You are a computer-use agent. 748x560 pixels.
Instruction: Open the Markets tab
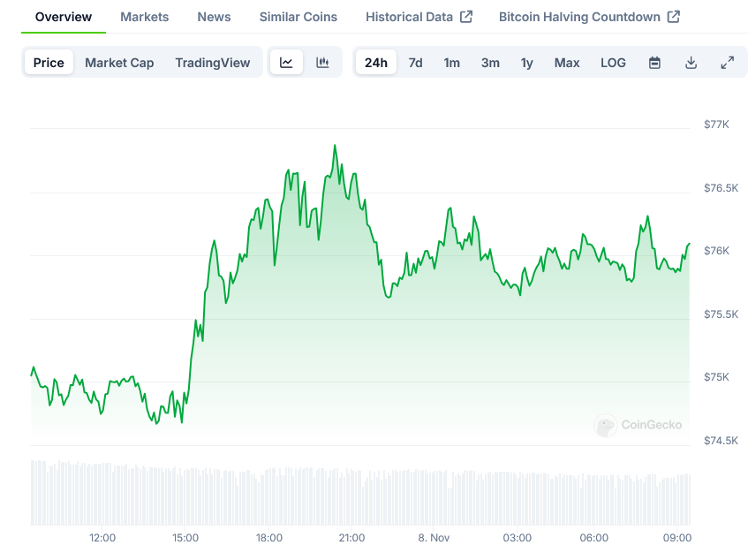click(144, 17)
